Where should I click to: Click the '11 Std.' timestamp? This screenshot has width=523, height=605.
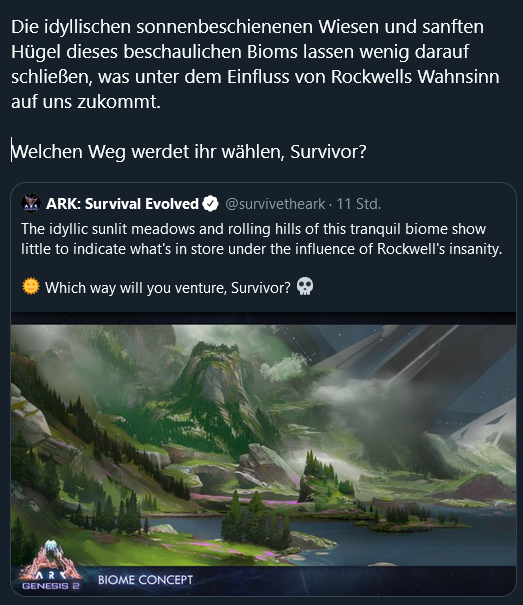tap(359, 204)
